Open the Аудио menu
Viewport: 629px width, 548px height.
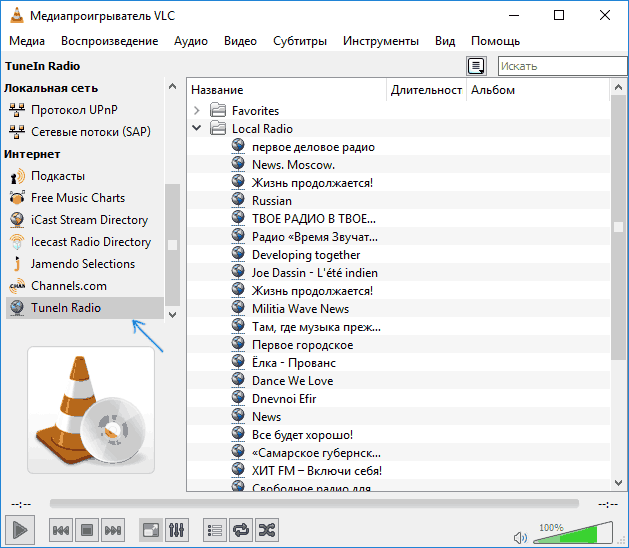tap(191, 41)
